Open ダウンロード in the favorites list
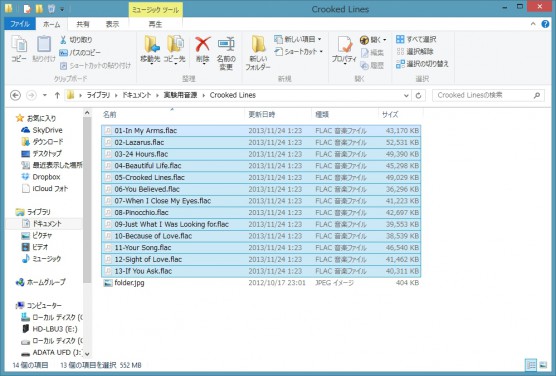Screen dimensions: 556x376 (x=42, y=142)
